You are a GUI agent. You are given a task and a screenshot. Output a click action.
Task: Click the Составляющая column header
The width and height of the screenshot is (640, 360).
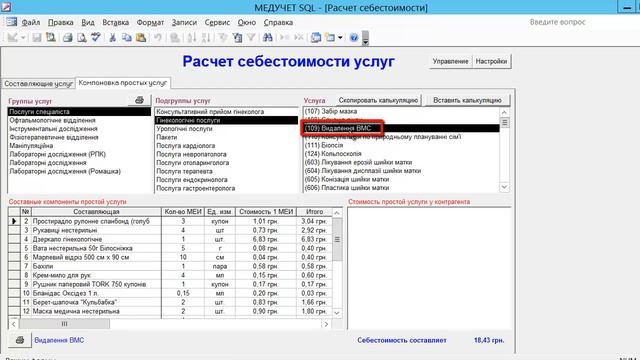[96, 212]
